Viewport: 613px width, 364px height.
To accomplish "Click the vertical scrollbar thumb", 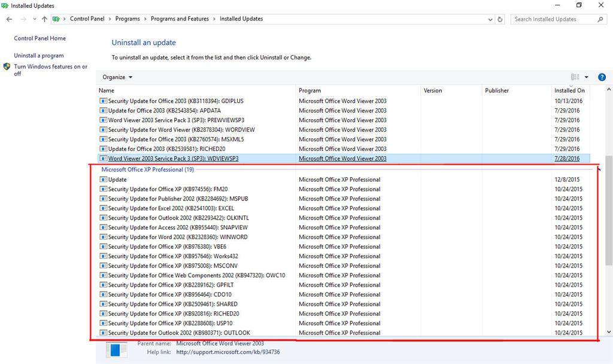I will click(609, 210).
